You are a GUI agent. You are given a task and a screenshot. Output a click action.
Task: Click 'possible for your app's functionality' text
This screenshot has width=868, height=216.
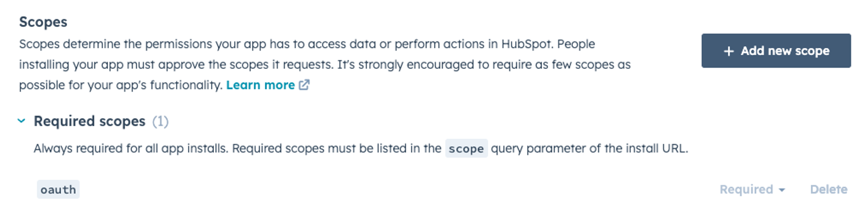tap(120, 85)
